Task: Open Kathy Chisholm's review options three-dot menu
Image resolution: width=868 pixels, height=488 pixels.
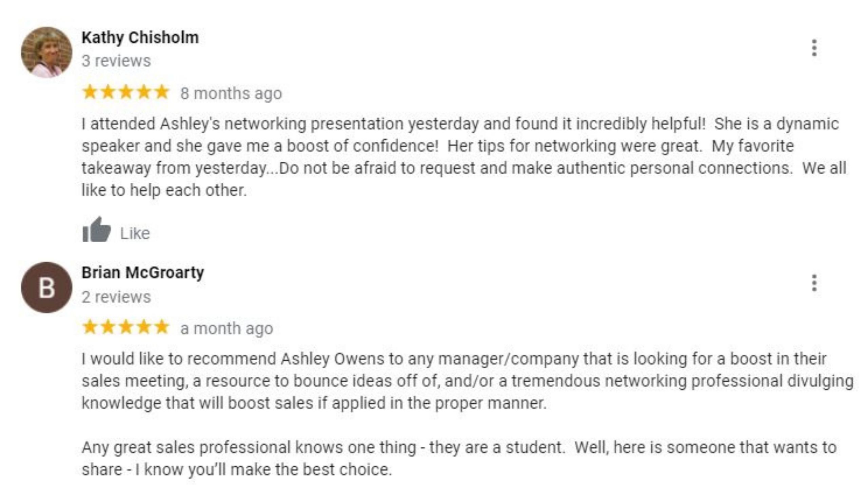Action: pos(814,48)
